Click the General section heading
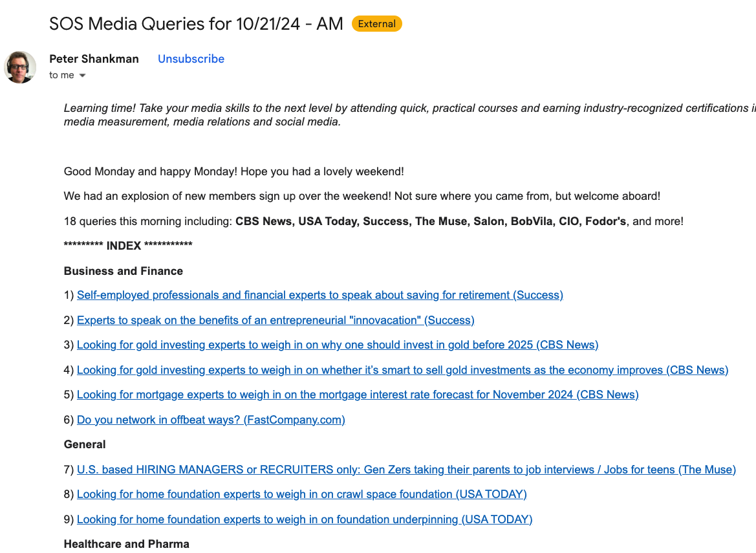 click(x=85, y=445)
